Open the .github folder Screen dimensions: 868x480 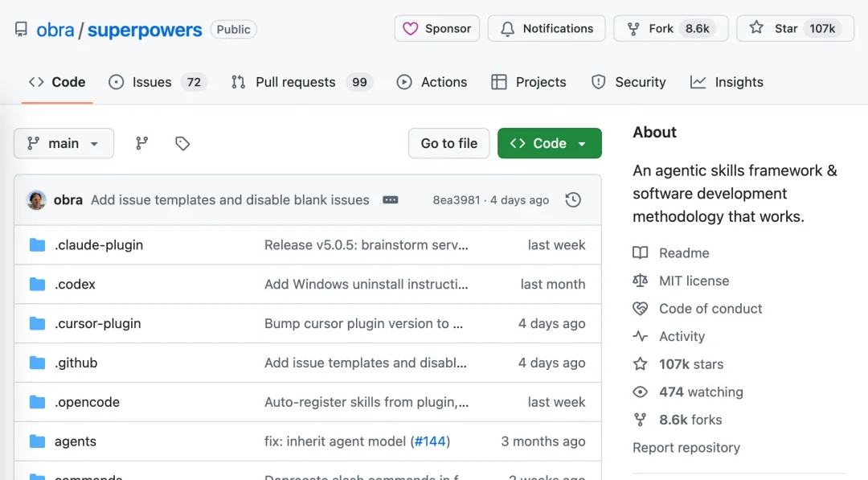click(x=76, y=363)
